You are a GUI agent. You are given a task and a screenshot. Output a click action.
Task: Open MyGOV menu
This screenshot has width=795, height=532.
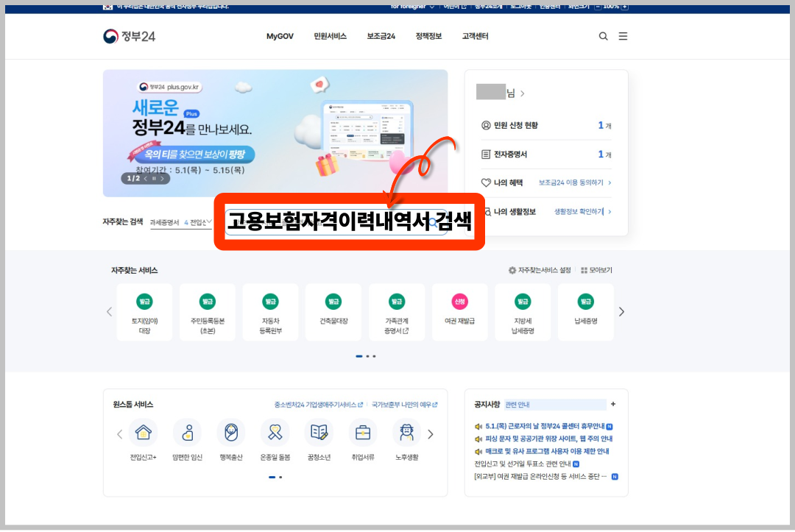click(280, 36)
